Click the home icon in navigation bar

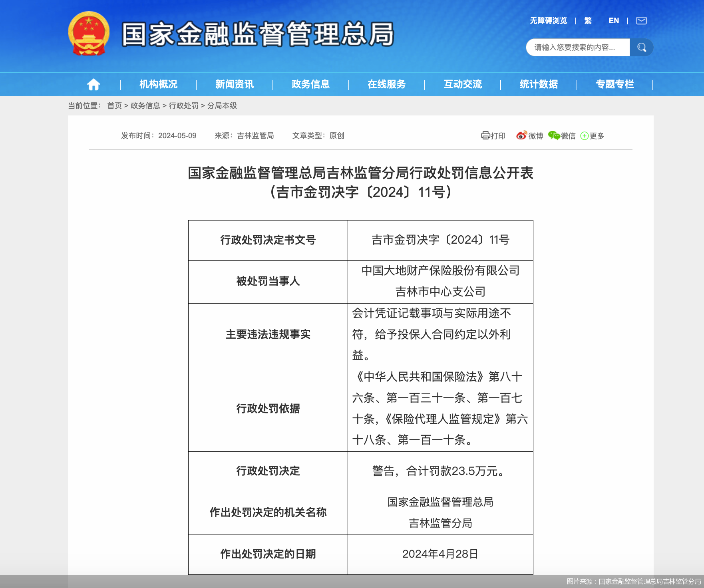coord(93,84)
